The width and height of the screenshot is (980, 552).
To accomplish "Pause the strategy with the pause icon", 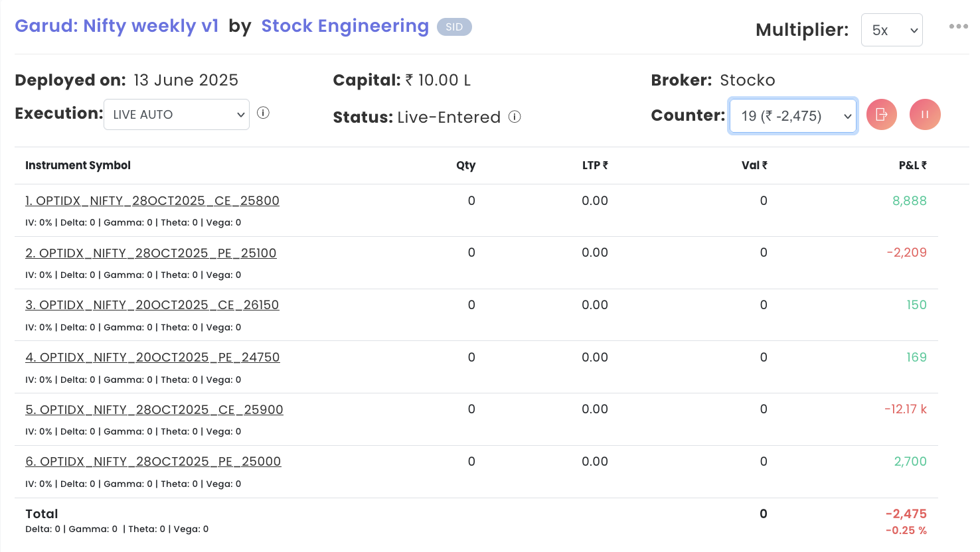I will point(924,115).
